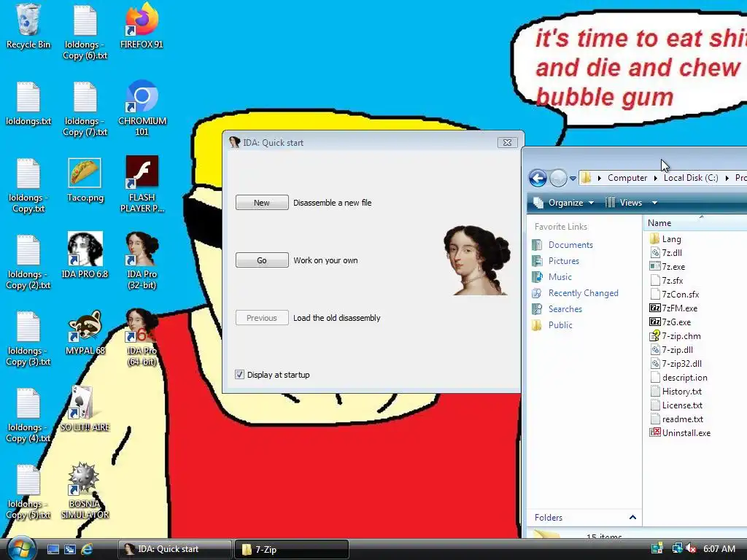
Task: Click Switch between windows quick launch icon
Action: (x=69, y=549)
